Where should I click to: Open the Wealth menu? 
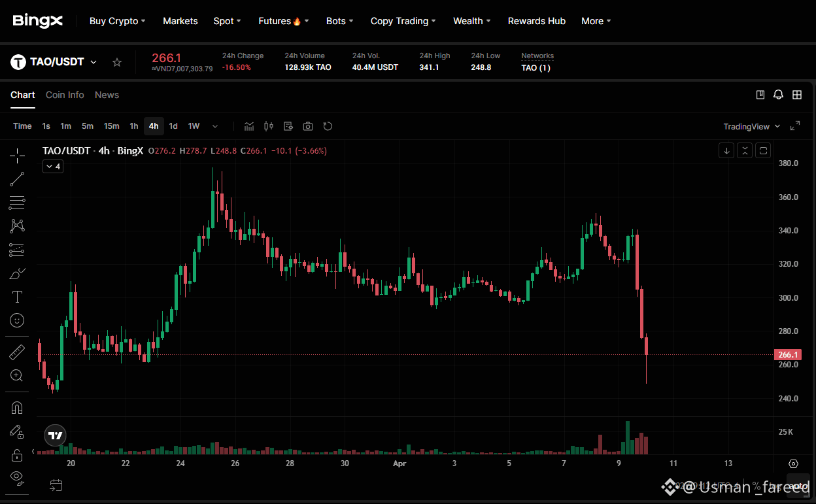(x=472, y=21)
